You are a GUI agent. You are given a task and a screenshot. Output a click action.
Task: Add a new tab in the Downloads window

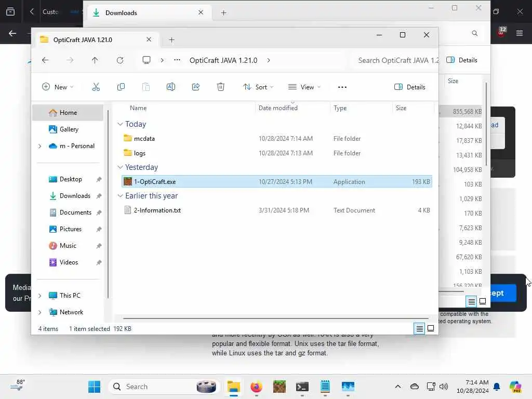pyautogui.click(x=223, y=13)
